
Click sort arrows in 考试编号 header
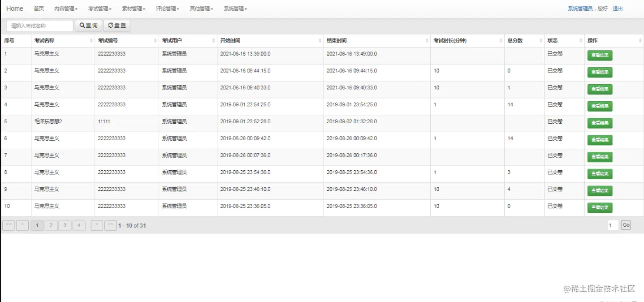click(x=155, y=41)
